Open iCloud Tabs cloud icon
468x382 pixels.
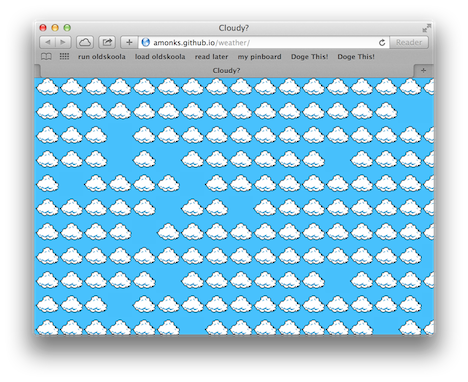85,42
